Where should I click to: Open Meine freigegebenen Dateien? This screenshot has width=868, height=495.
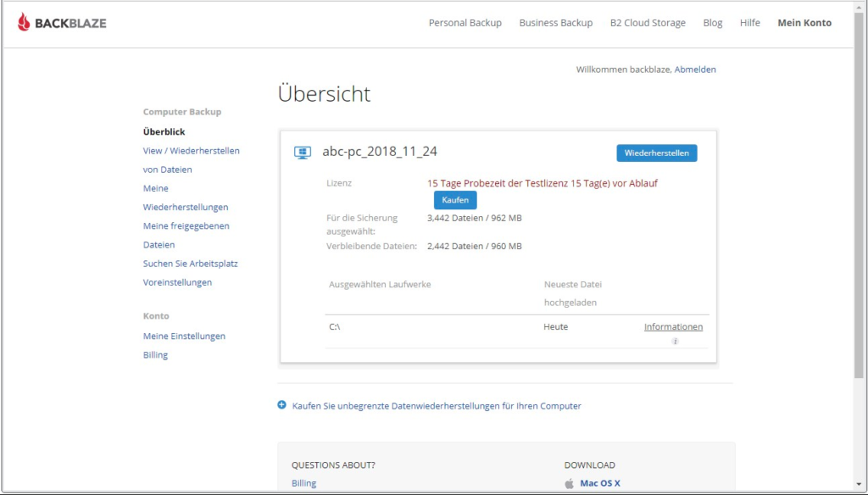click(186, 236)
